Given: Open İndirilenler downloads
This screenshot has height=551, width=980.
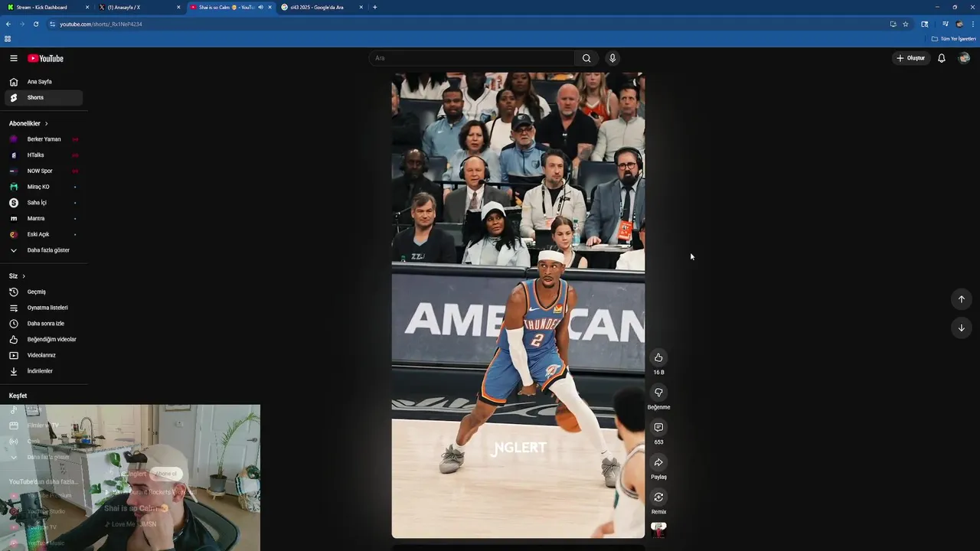Looking at the screenshot, I should click(44, 371).
